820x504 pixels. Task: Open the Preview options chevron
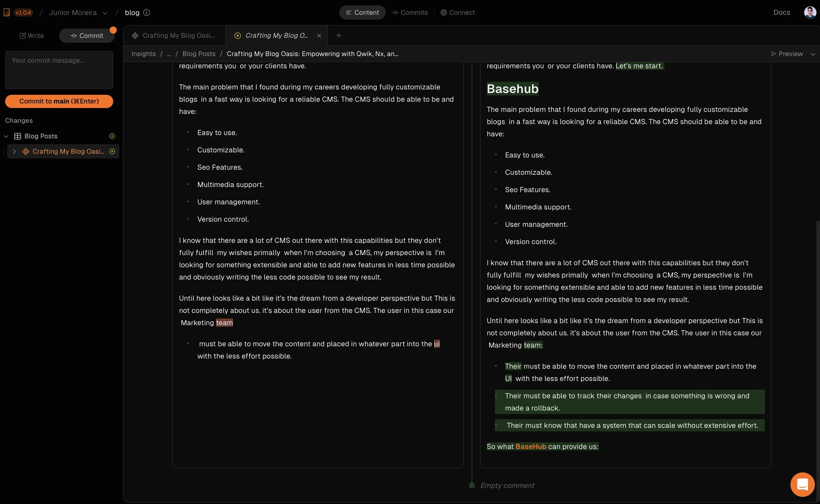[x=812, y=54]
